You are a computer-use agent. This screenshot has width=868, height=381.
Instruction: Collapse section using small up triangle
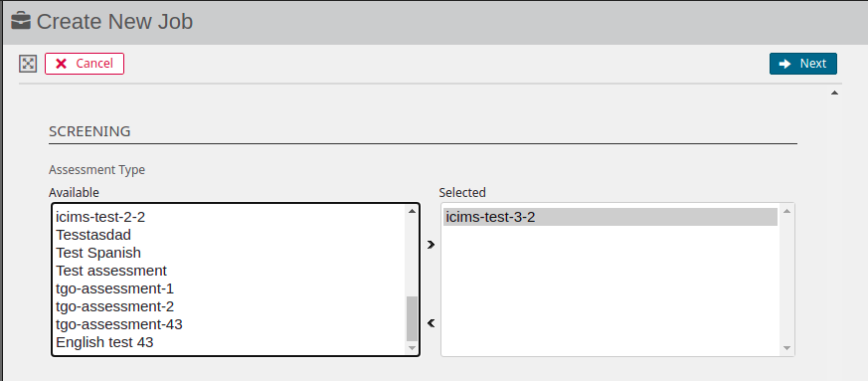pos(834,94)
